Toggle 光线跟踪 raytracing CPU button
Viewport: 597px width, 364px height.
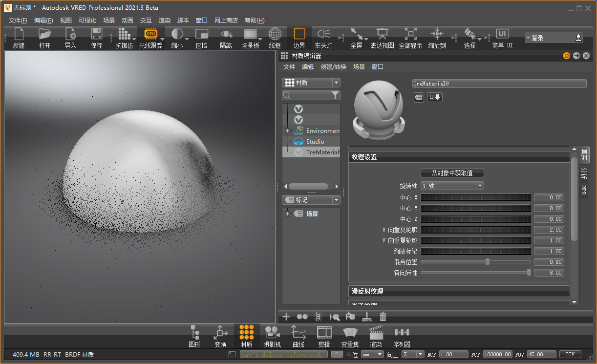[150, 38]
